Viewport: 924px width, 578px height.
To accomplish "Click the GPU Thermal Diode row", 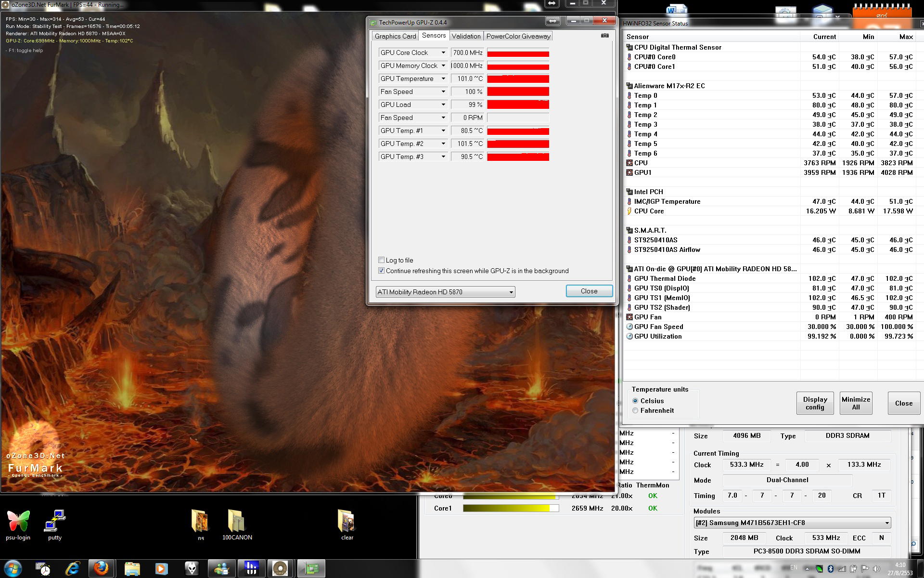I will click(x=770, y=278).
